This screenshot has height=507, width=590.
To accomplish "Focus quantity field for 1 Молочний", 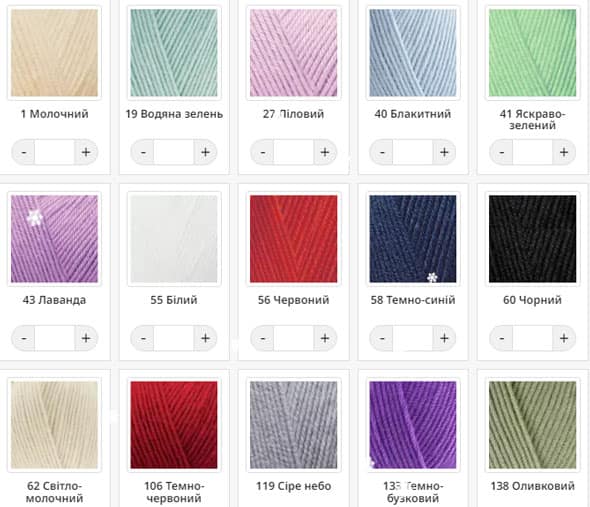I will 55,152.
